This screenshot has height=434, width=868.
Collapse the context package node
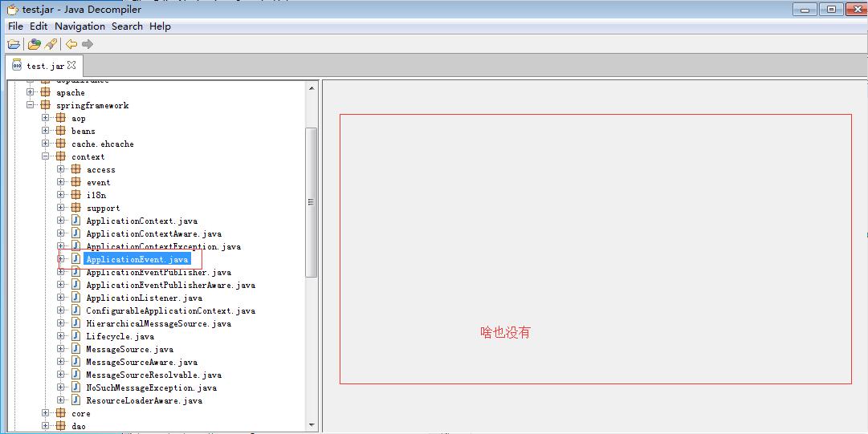tap(46, 156)
